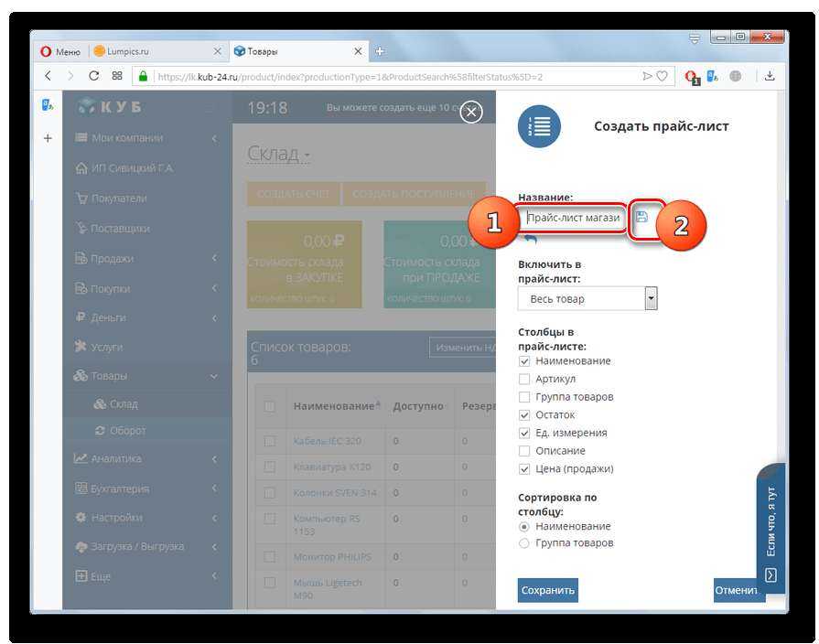Open Кабель IEC 320 product link
The height and width of the screenshot is (644, 819).
pos(328,441)
